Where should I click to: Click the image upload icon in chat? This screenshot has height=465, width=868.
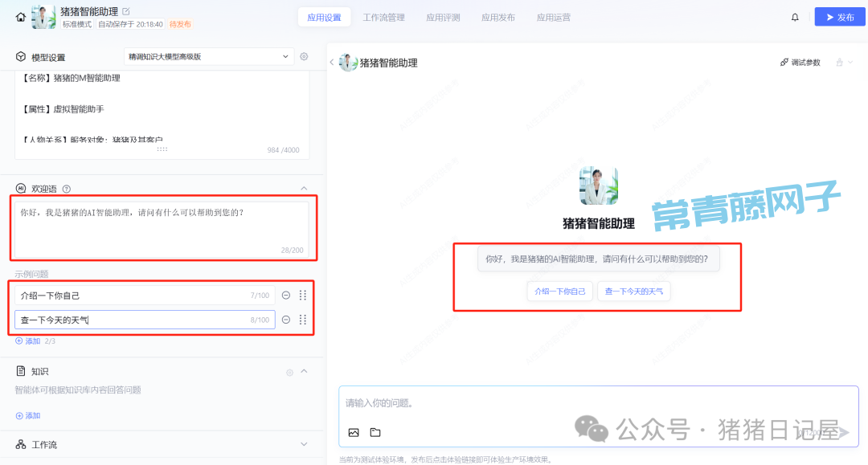point(354,432)
